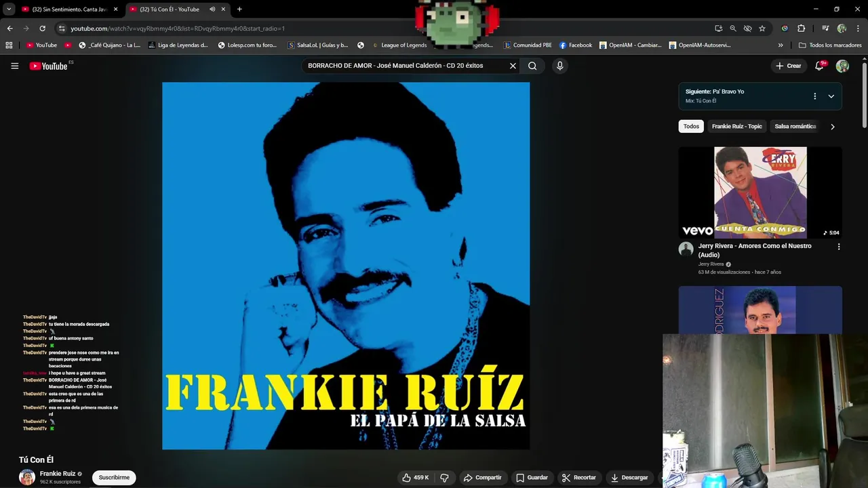Open the _Café Quijano bookmark

[x=109, y=45]
